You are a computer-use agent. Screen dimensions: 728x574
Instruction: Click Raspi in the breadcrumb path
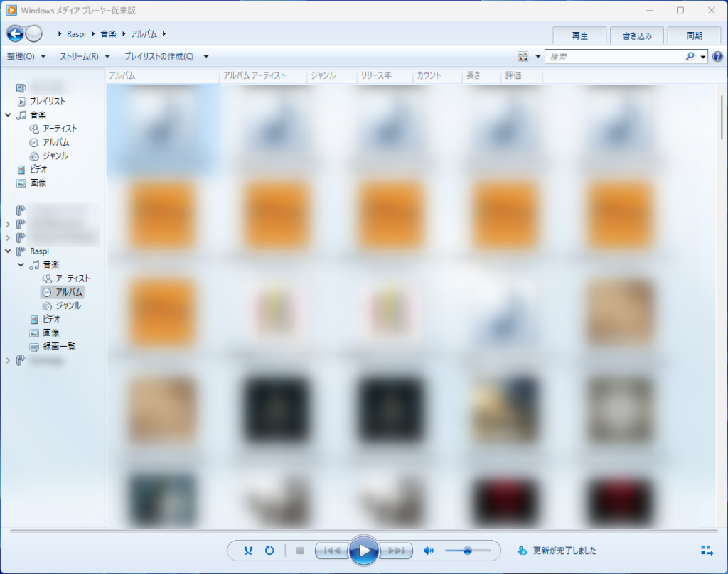click(76, 34)
